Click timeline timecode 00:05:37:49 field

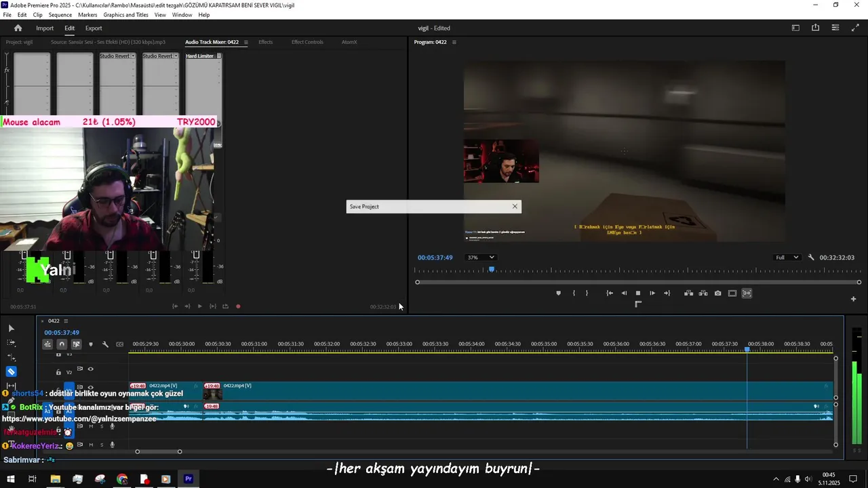(x=62, y=333)
